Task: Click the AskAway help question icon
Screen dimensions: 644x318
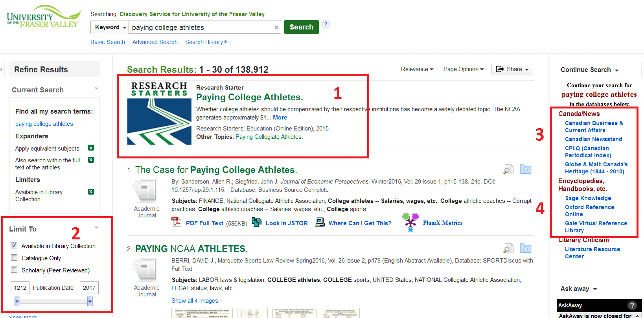Action: click(632, 305)
